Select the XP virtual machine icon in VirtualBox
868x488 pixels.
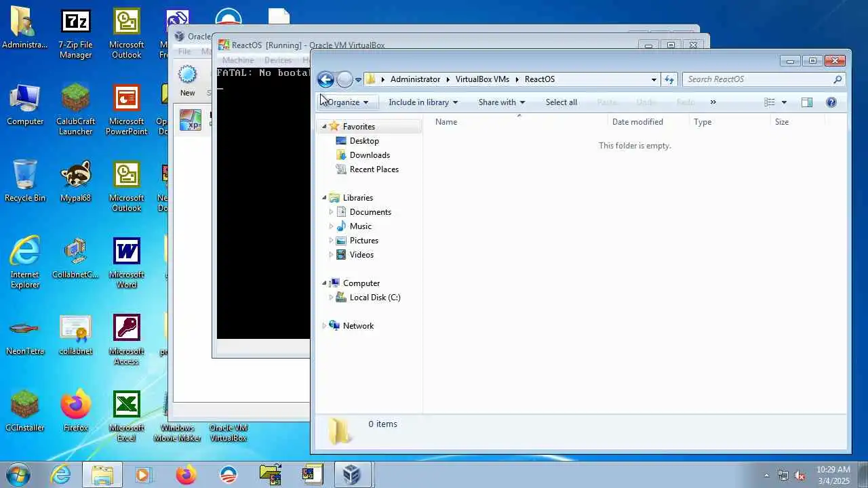pos(190,120)
